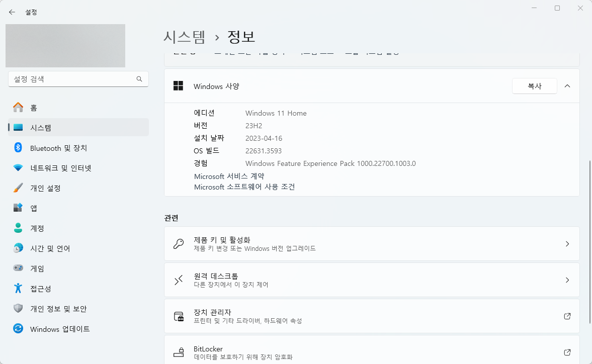Image resolution: width=592 pixels, height=364 pixels.
Task: Open 개인 정보 및 보안 settings
Action: pyautogui.click(x=78, y=309)
